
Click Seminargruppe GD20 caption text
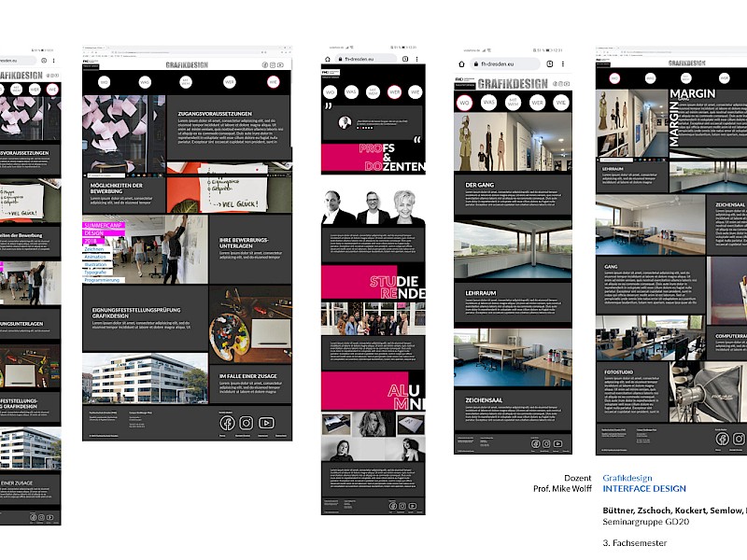coord(645,522)
